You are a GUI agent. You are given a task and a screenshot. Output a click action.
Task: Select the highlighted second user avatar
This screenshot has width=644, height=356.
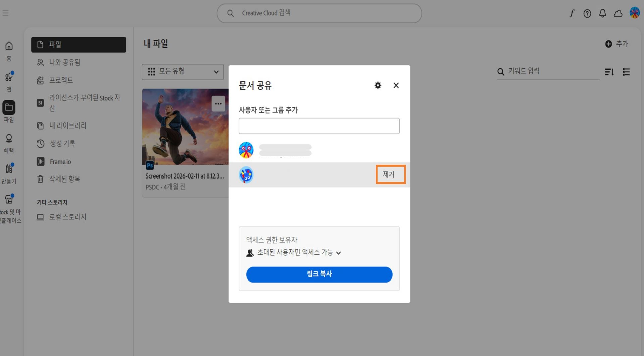point(246,175)
